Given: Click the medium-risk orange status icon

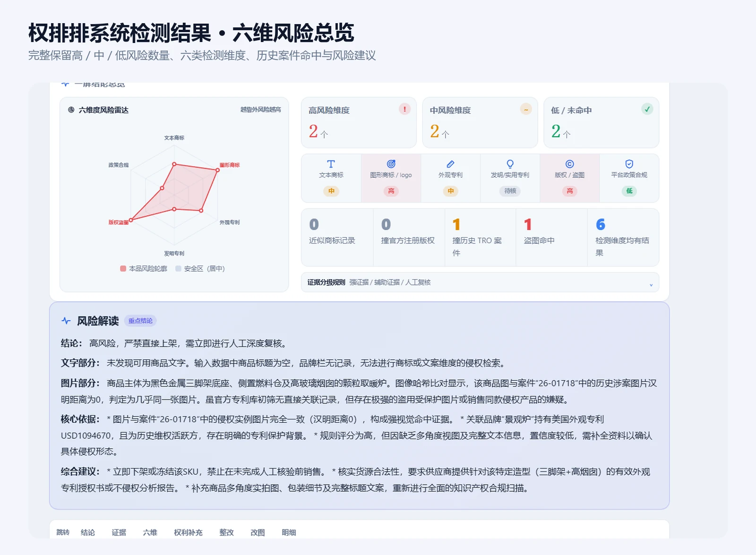Looking at the screenshot, I should click(x=526, y=109).
